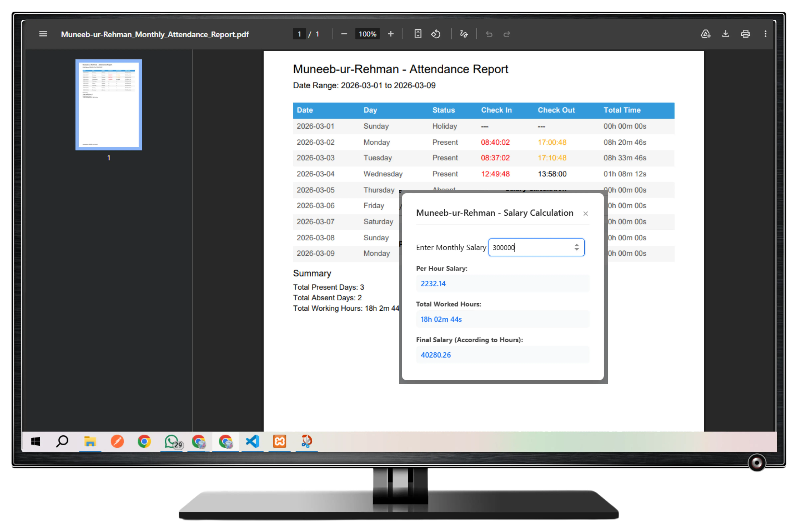Toggle the PDF sidebar hamburger menu
798x532 pixels.
click(x=43, y=34)
